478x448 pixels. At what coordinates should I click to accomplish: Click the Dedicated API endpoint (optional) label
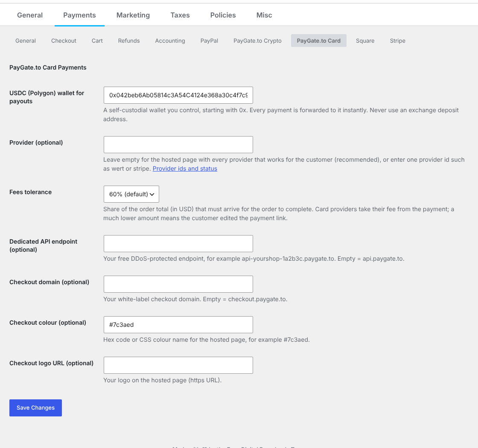[43, 245]
